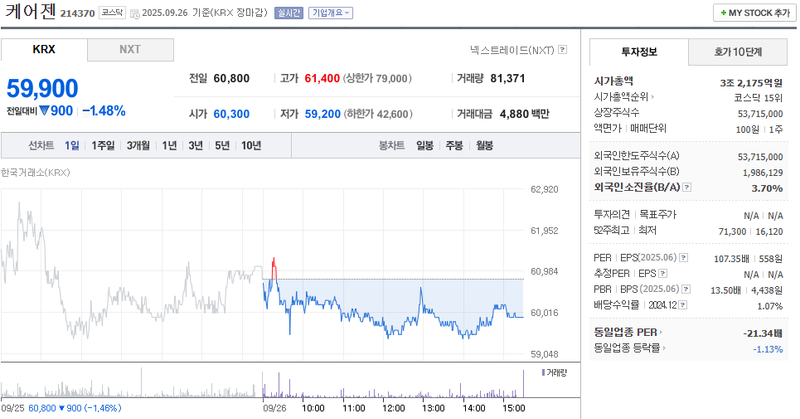Click the 하한가 42,600 text
The image size is (800, 419).
[378, 114]
